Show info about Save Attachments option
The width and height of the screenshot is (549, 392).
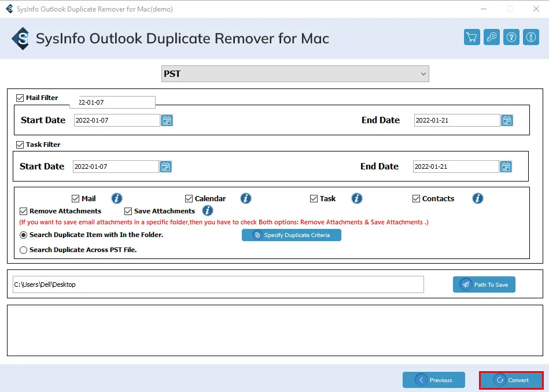(207, 210)
